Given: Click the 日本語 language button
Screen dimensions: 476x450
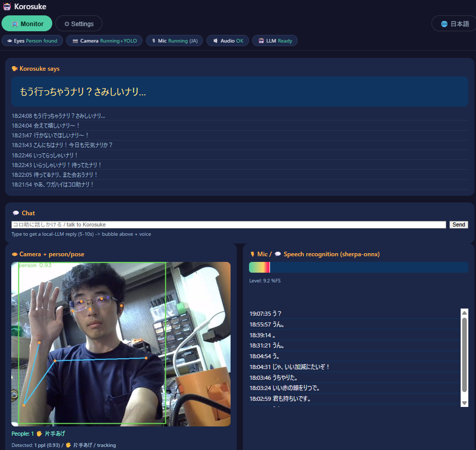Looking at the screenshot, I should pos(455,24).
